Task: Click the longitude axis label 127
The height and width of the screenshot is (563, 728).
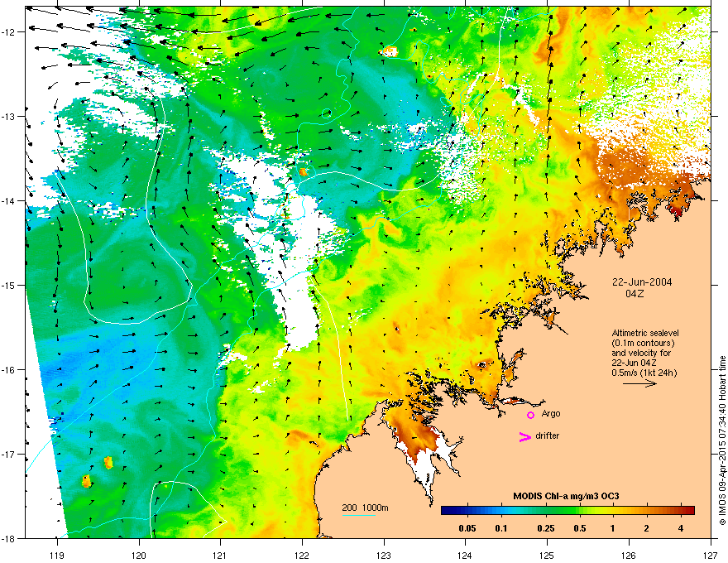Action: pyautogui.click(x=711, y=555)
